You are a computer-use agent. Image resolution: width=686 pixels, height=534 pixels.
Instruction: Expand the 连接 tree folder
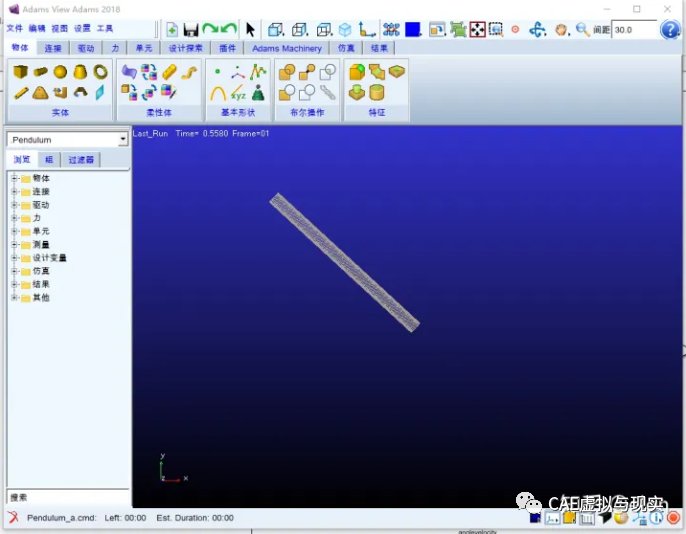pyautogui.click(x=14, y=192)
